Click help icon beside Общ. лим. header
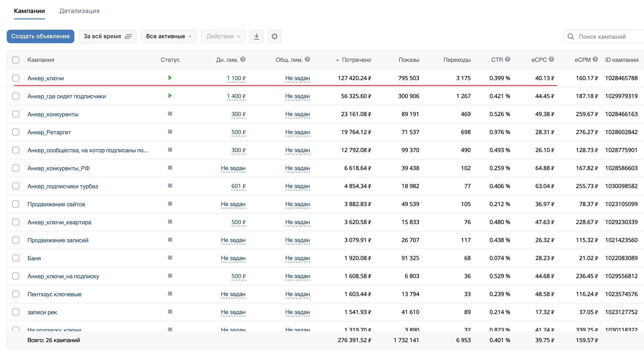Screen dimensions: 644x355 click(x=307, y=59)
